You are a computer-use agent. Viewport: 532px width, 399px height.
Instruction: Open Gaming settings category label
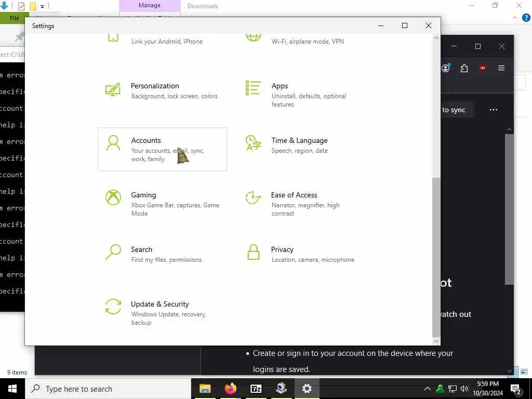[x=143, y=195]
